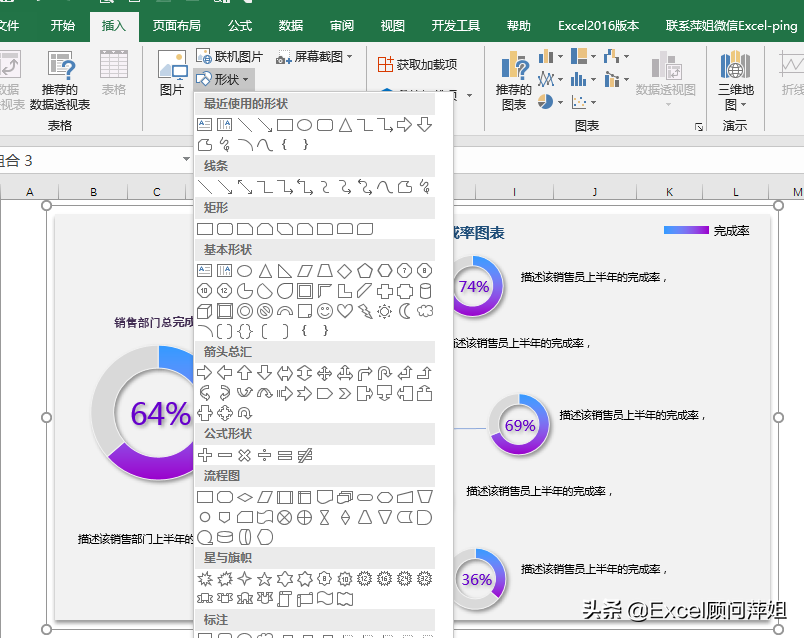The image size is (804, 638).
Task: Expand the Name Box dropdown arrow
Action: [186, 160]
